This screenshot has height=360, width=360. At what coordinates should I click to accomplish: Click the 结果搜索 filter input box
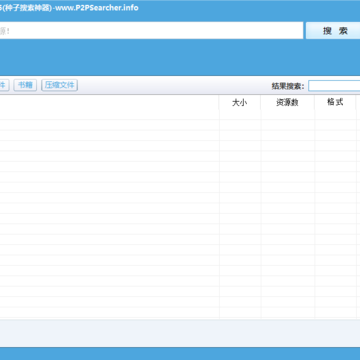[334, 86]
